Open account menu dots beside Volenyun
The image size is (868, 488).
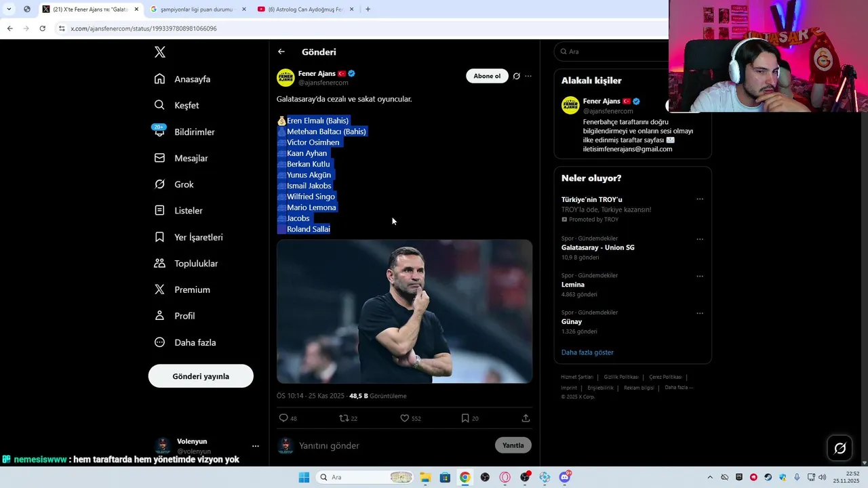coord(256,446)
